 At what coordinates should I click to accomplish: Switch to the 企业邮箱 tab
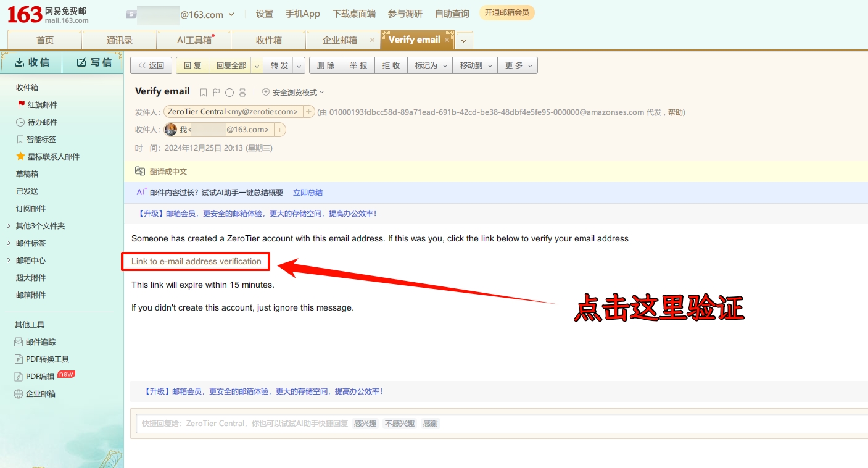[x=340, y=40]
